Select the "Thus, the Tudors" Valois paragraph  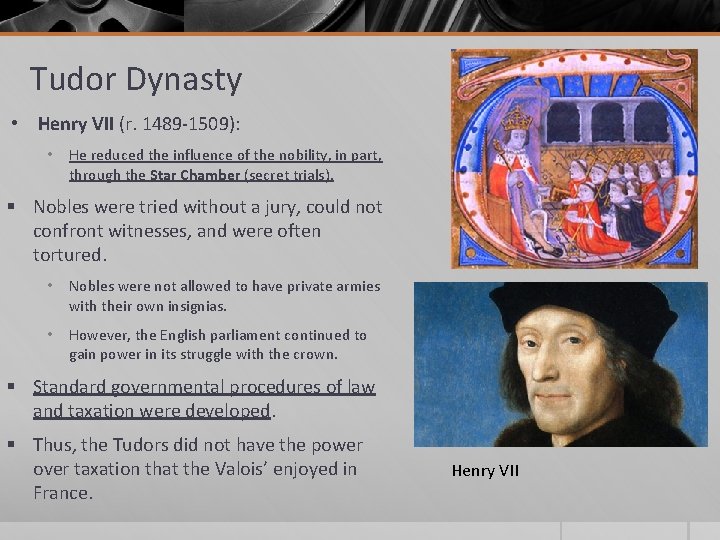tap(198, 469)
